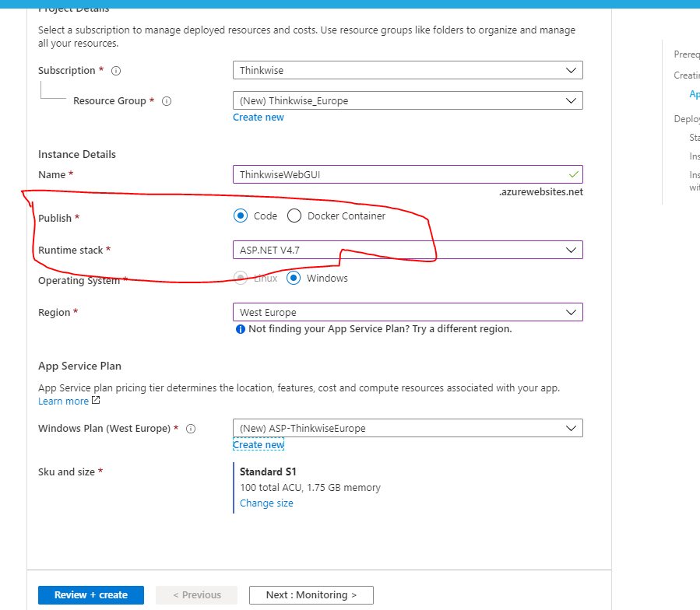Screen dimensions: 700x610
Task: Select Windows as the Operating System
Action: (x=293, y=278)
